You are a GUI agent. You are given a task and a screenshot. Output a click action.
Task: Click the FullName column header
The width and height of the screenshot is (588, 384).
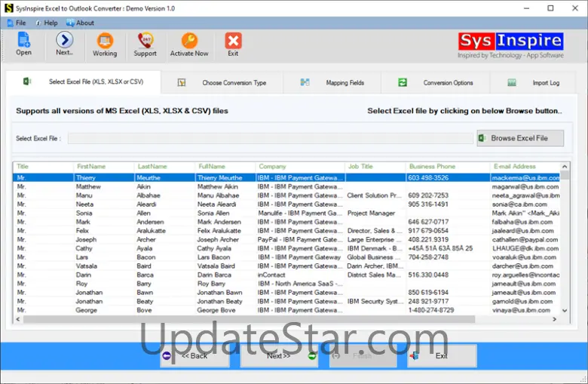(x=225, y=166)
